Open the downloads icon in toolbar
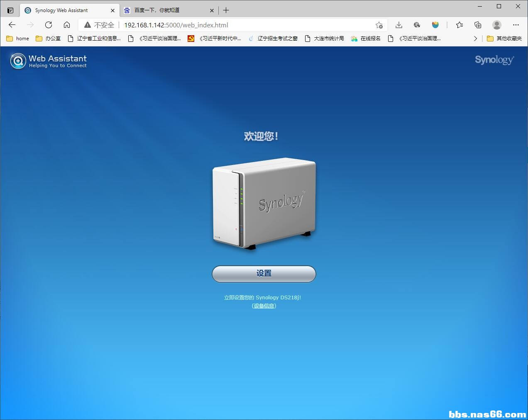 point(399,25)
